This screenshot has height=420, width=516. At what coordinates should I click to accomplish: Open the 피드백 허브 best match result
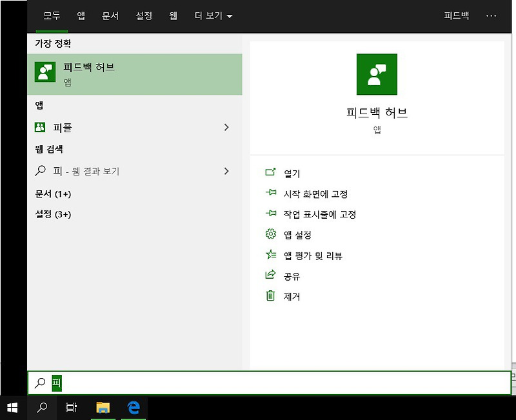[x=135, y=74]
